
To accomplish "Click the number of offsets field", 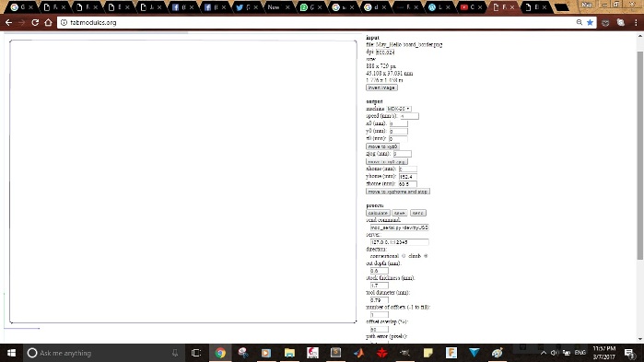I will 379,315.
